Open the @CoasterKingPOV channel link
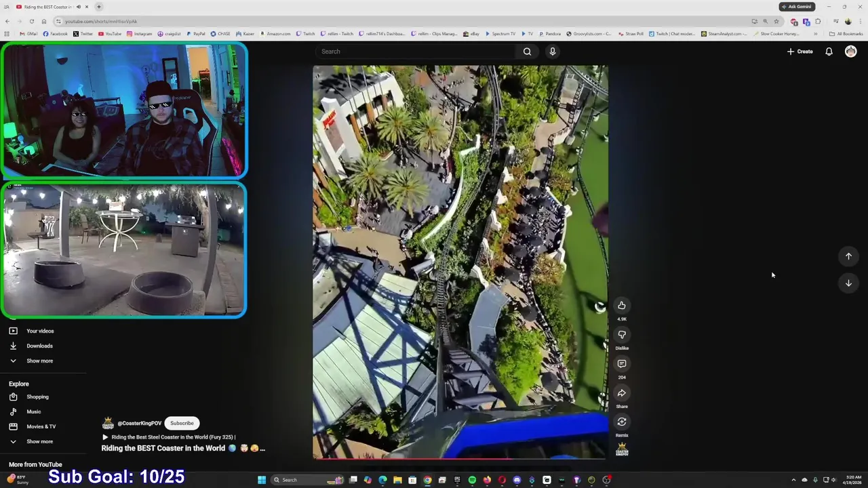Image resolution: width=868 pixels, height=488 pixels. 140,424
